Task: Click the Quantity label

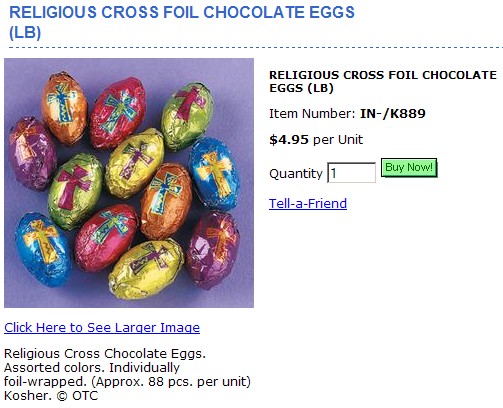Action: (x=296, y=174)
